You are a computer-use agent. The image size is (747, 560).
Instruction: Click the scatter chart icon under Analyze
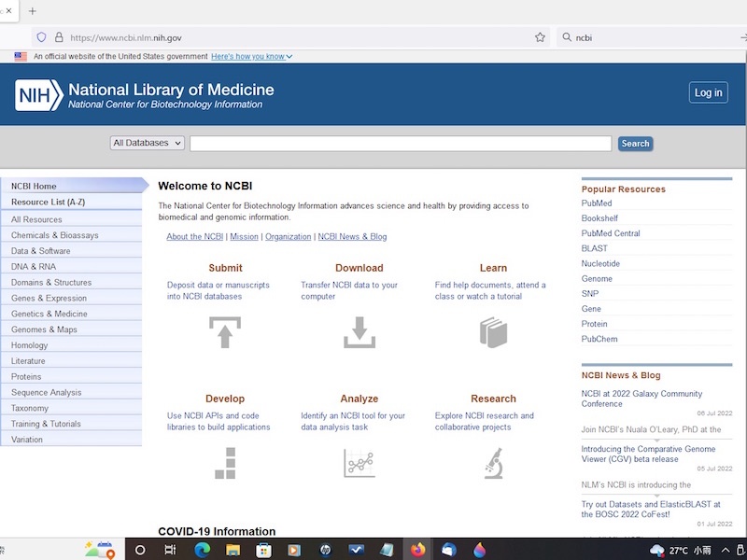[359, 463]
